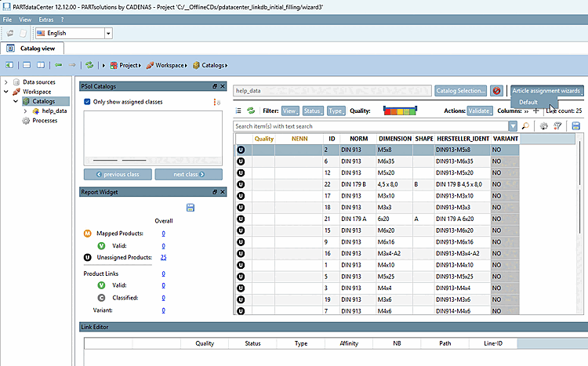Click the forward arrow icon in toolbar
This screenshot has width=588, height=366.
click(72, 65)
